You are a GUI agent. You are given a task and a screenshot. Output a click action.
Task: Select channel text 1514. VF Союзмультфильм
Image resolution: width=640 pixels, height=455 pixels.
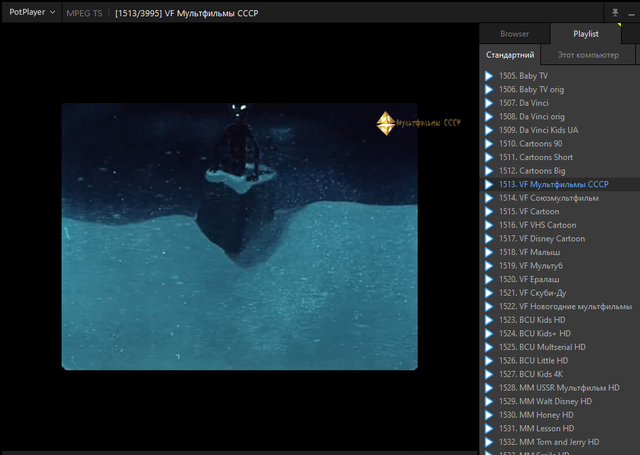pyautogui.click(x=549, y=198)
